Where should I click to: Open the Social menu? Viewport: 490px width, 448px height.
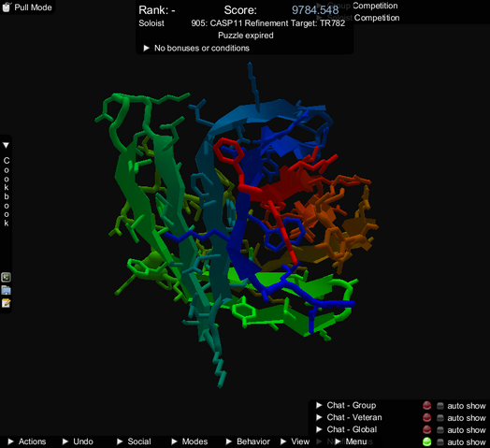134,441
